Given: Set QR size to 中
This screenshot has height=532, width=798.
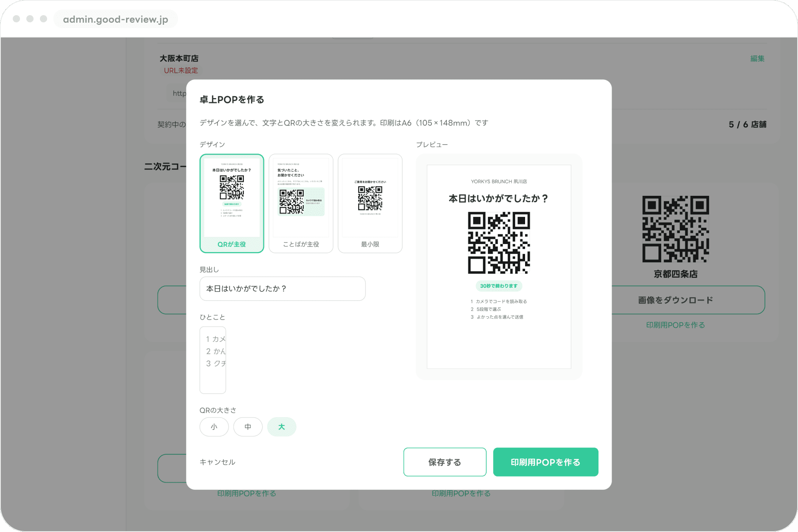Looking at the screenshot, I should (248, 427).
